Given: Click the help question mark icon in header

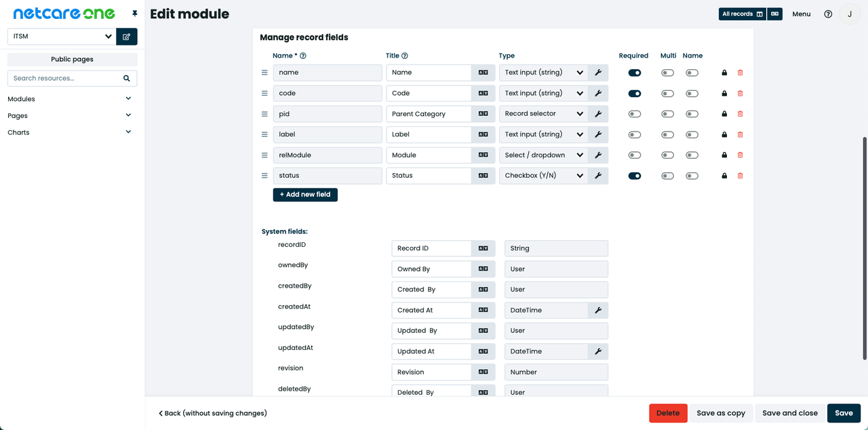Looking at the screenshot, I should [828, 14].
